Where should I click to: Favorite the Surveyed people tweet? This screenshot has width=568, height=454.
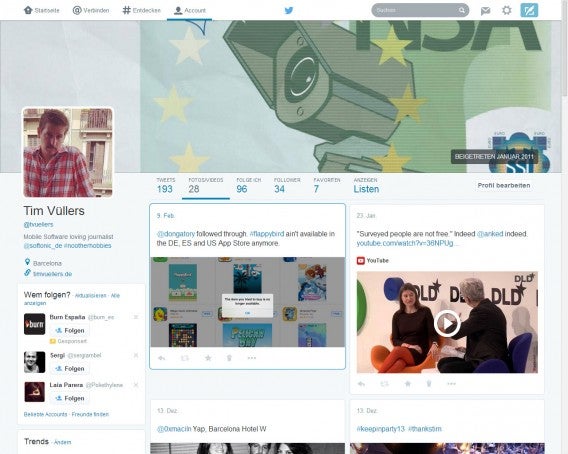pos(408,384)
